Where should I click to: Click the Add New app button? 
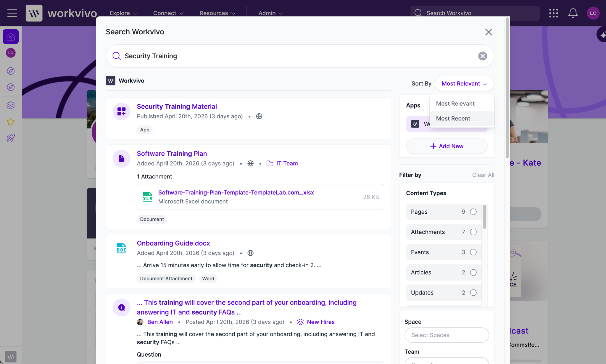[x=447, y=146]
